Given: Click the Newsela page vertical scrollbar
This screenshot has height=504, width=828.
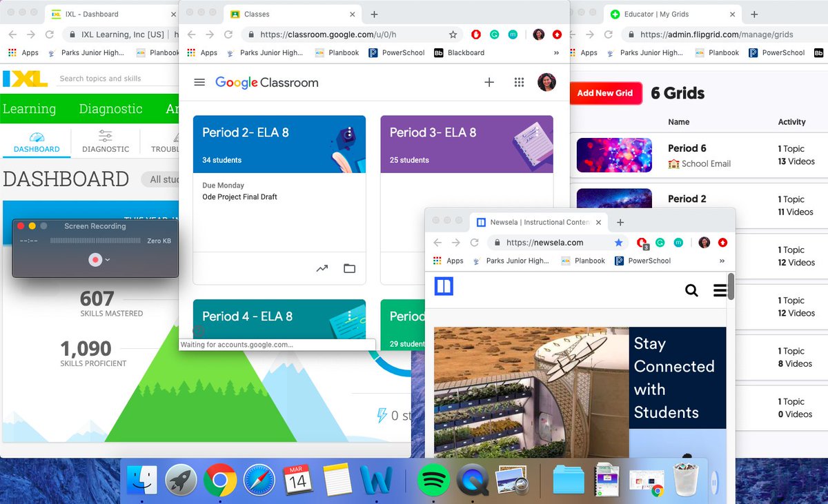Looking at the screenshot, I should coord(731,287).
